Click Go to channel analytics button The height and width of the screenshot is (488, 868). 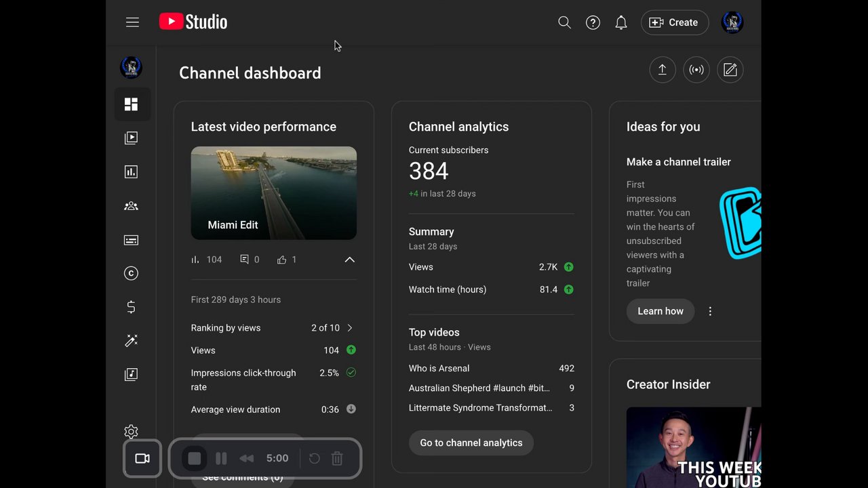(x=471, y=443)
